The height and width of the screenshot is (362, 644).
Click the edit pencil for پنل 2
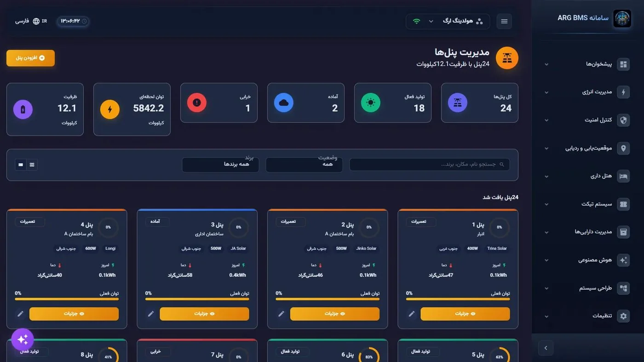281,314
